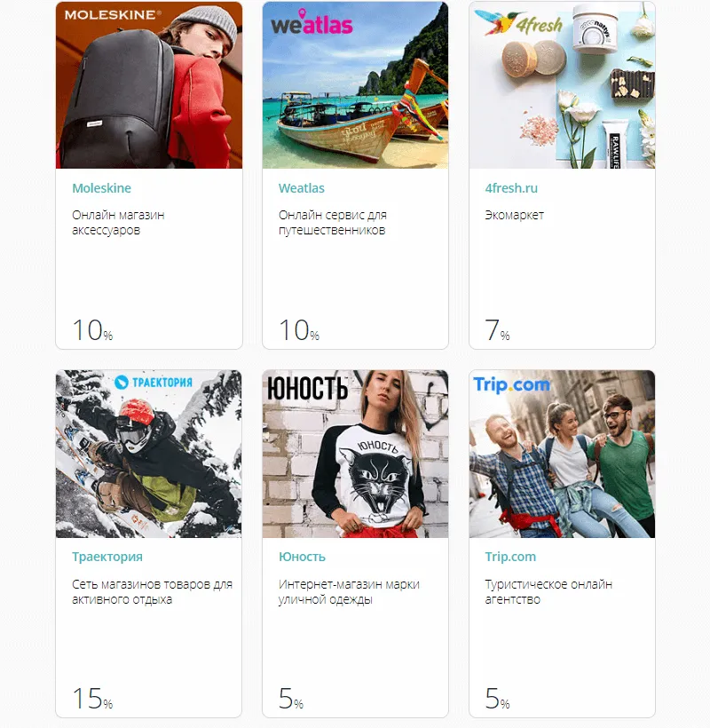
Task: Open the 4fresh.ru title link
Action: click(x=511, y=188)
